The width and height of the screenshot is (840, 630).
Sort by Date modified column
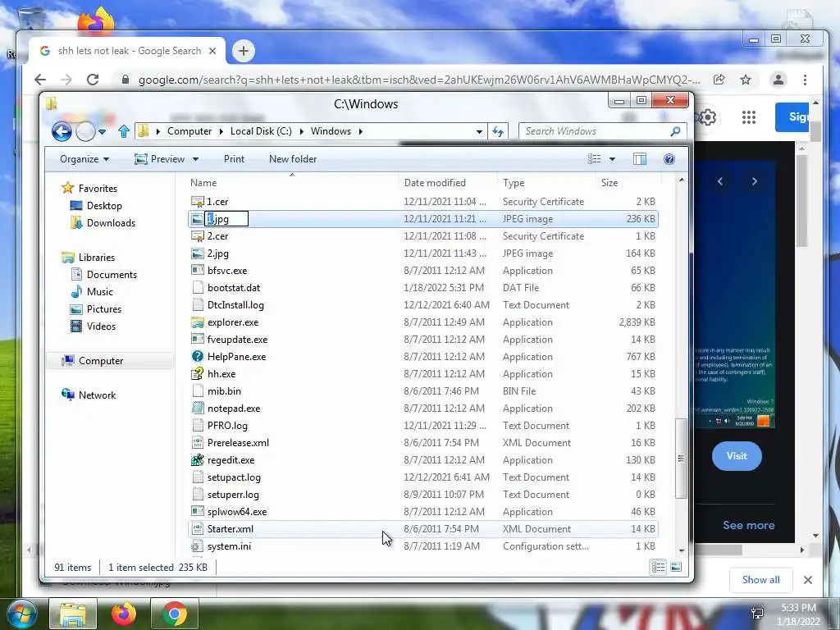pyautogui.click(x=449, y=183)
